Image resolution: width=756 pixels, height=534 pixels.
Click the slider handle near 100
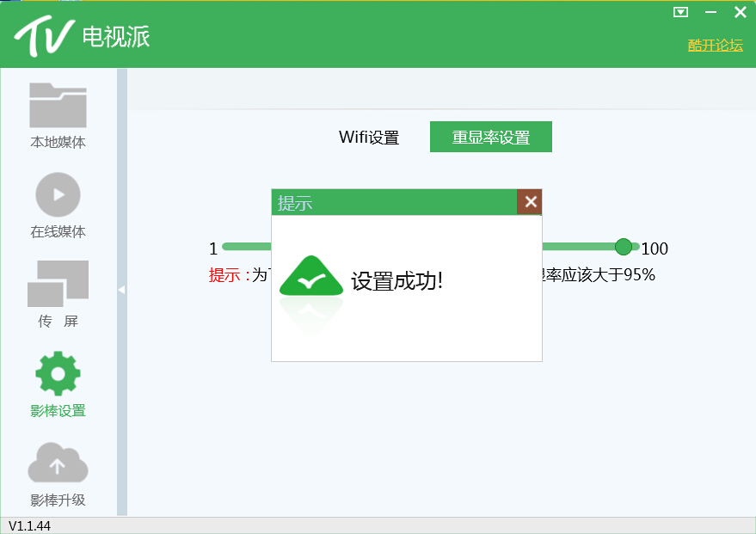[x=624, y=247]
